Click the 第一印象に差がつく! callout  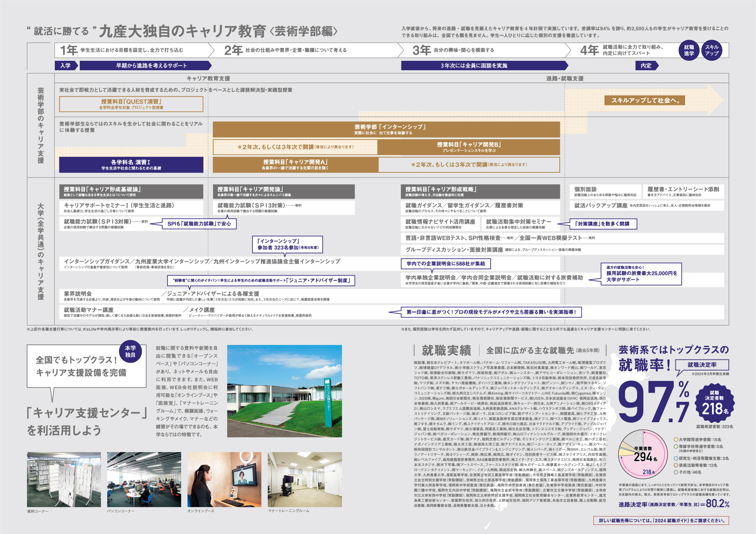[x=491, y=312]
